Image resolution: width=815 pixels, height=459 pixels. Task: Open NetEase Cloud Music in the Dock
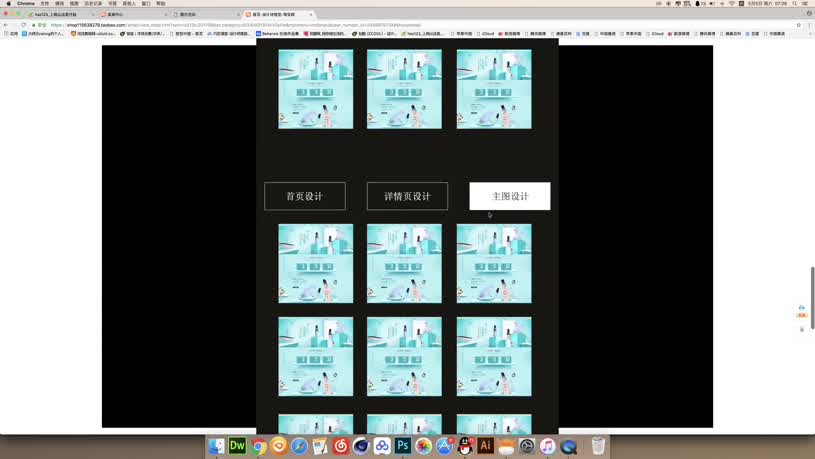(340, 446)
